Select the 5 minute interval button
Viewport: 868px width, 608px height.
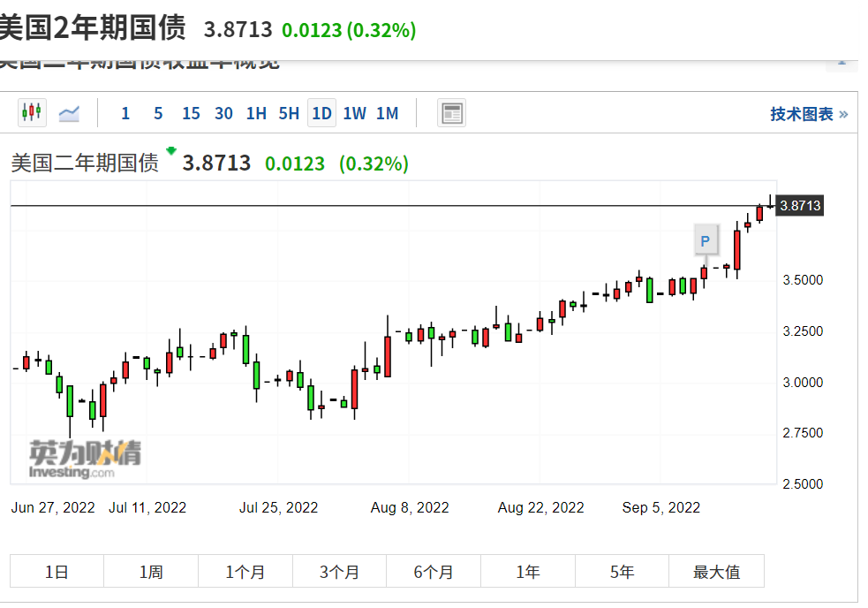point(158,113)
